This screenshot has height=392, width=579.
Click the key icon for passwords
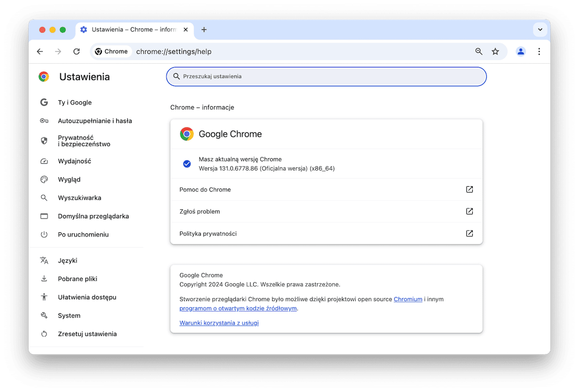(44, 121)
